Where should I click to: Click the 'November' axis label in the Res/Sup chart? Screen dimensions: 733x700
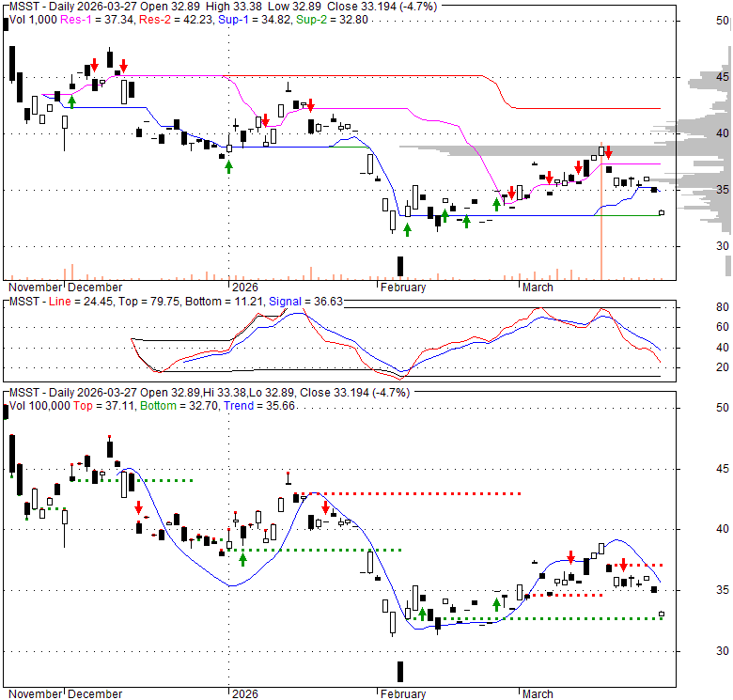pyautogui.click(x=36, y=287)
